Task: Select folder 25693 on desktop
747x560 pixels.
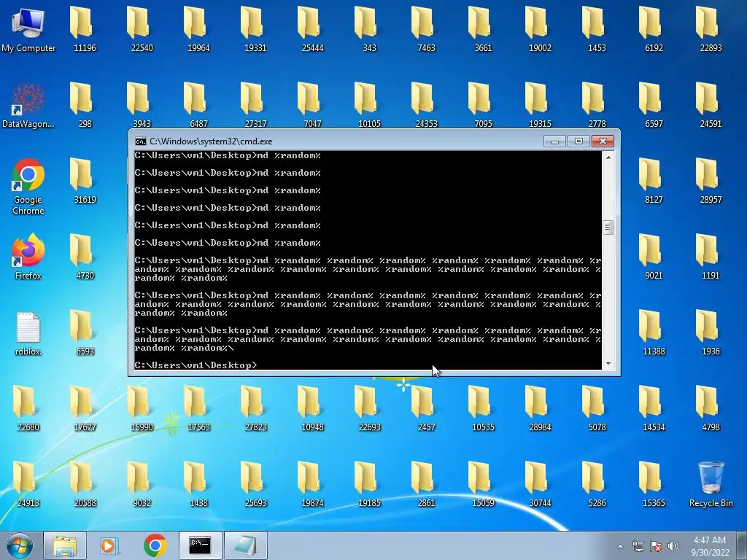Action: pos(255,485)
